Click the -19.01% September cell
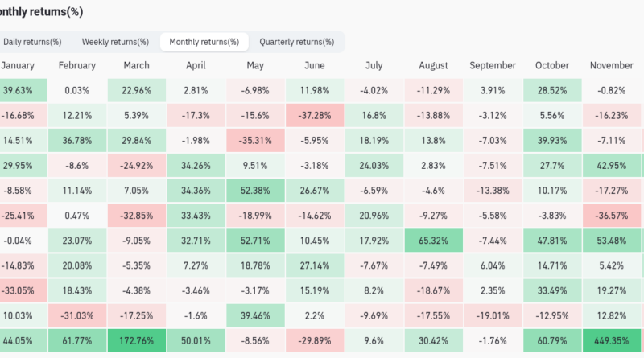Image resolution: width=644 pixels, height=358 pixels. click(x=493, y=315)
